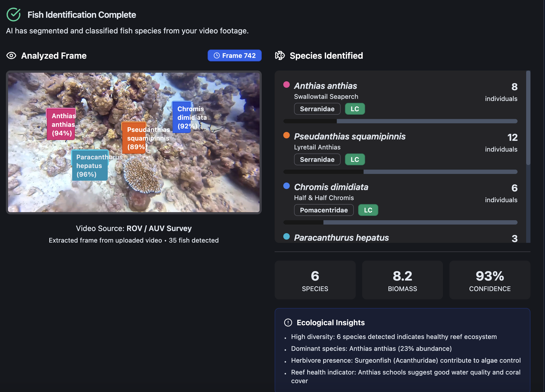
Task: Click the abundance progress bar for Pseudanthias squamipinnis
Action: click(400, 171)
